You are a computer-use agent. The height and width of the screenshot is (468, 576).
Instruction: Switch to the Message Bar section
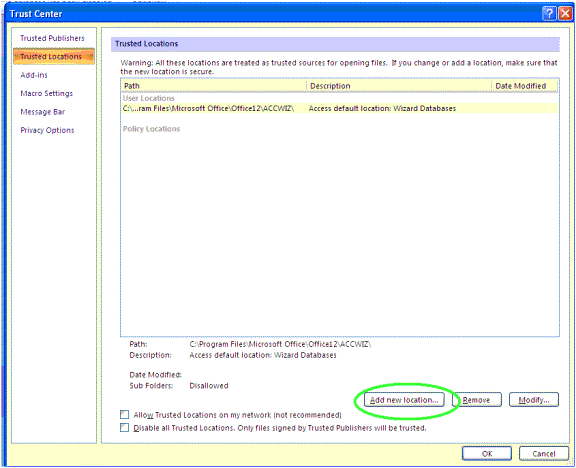[43, 112]
